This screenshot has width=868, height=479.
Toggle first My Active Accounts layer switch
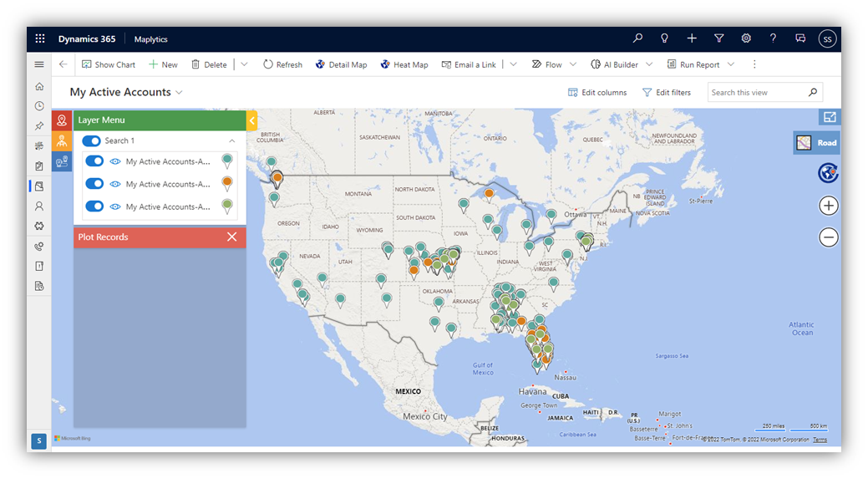pos(94,161)
